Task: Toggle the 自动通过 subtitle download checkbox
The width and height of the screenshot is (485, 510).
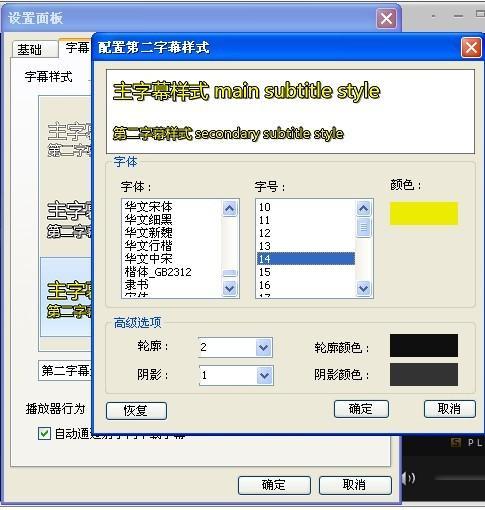Action: [x=44, y=434]
